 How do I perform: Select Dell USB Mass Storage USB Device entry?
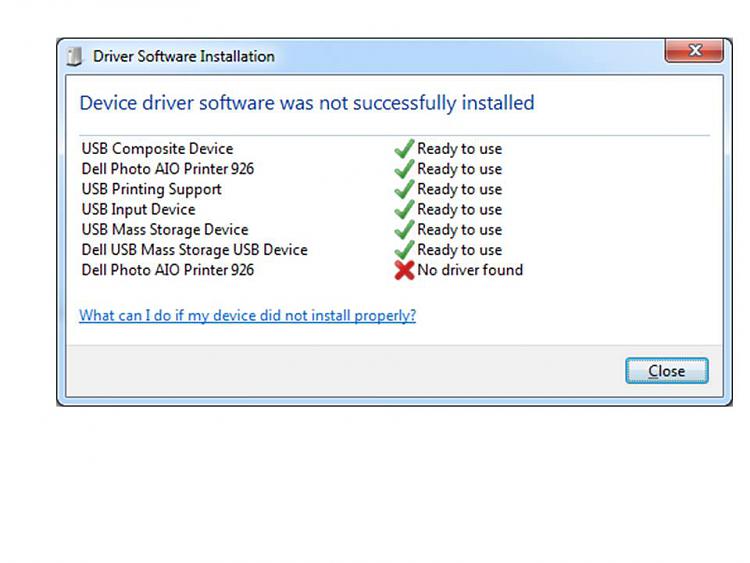click(x=195, y=250)
